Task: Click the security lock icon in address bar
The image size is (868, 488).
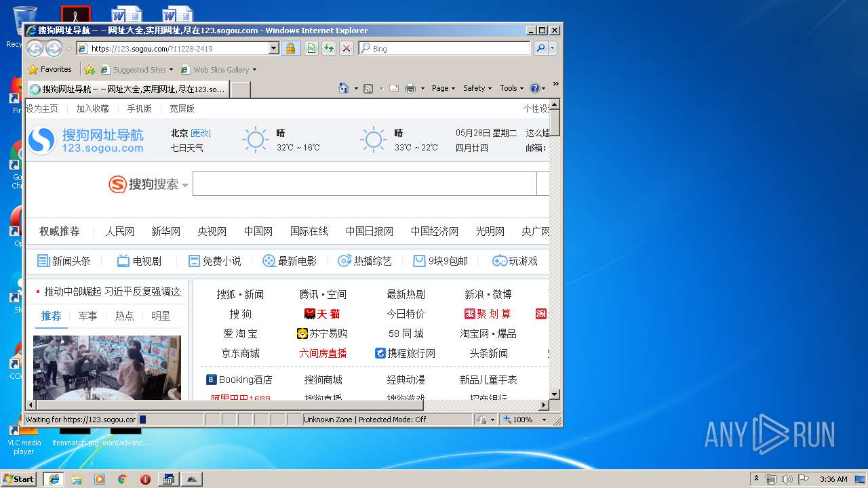Action: tap(290, 48)
